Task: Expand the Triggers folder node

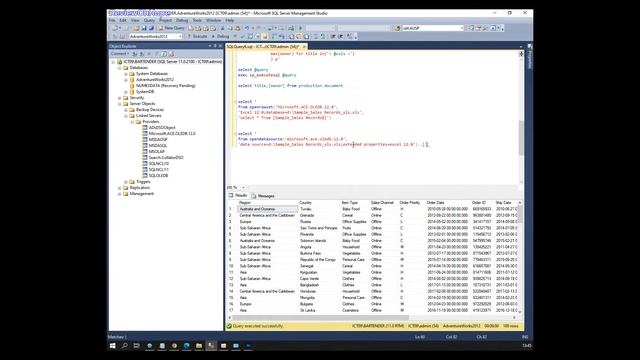Action: (x=126, y=182)
